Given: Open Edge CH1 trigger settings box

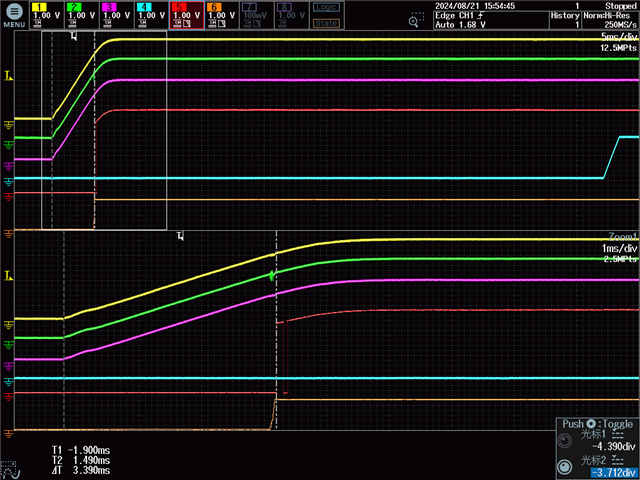Looking at the screenshot, I should click(491, 20).
